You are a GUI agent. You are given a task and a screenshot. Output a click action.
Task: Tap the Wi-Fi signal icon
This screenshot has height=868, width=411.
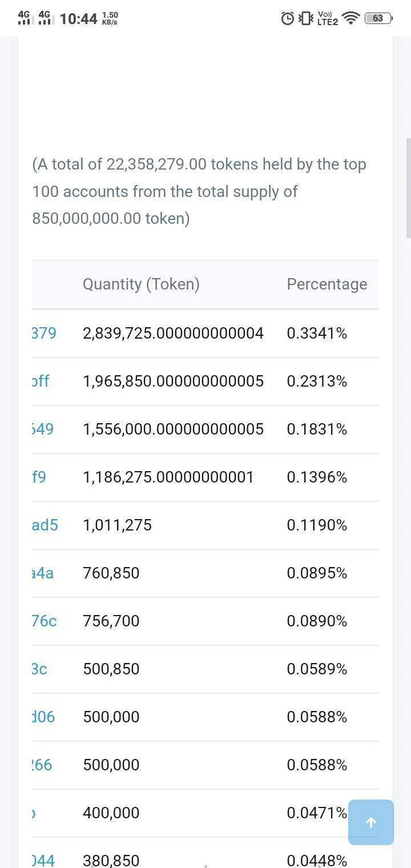pos(352,18)
